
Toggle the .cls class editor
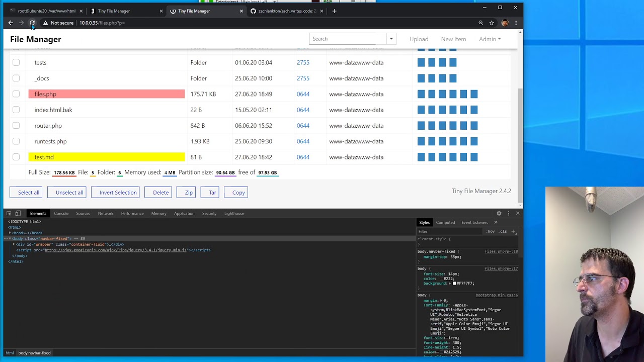(503, 231)
